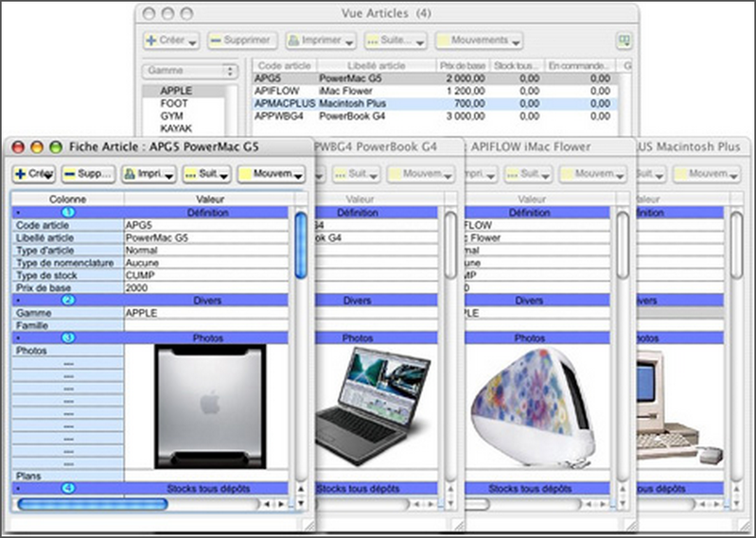756x538 pixels.
Task: Click the Divers header in PowerBook G4 window
Action: click(x=358, y=300)
